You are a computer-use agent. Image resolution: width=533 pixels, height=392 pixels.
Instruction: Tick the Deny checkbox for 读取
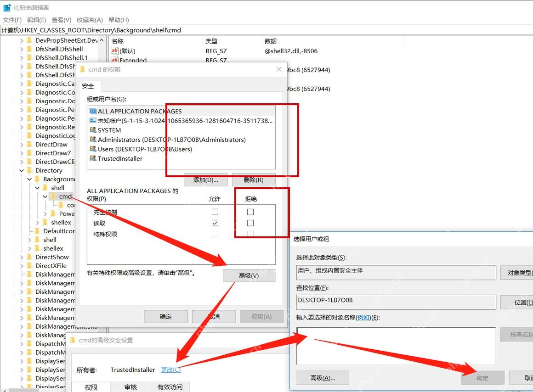coord(250,223)
